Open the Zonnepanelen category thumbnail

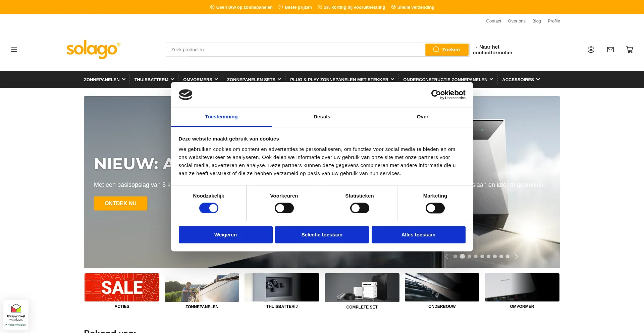point(202,287)
